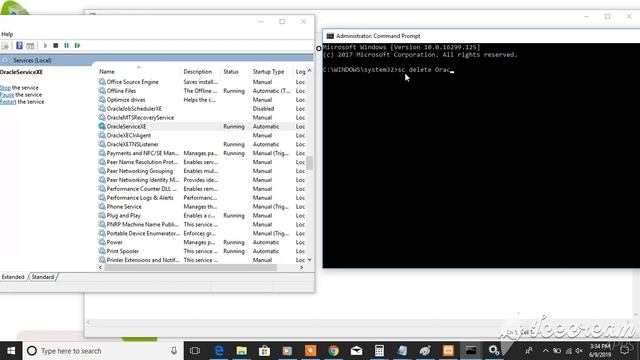Screen dimensions: 640x360
Task: Select the PNRP Machine Name Publication service
Action: [142, 224]
